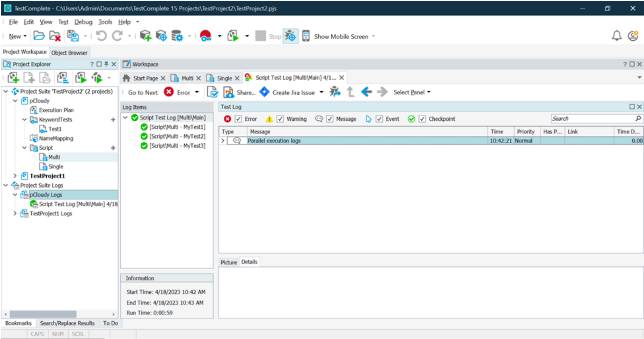This screenshot has width=644, height=339.
Task: Click the Open project folder icon
Action: coord(39,36)
